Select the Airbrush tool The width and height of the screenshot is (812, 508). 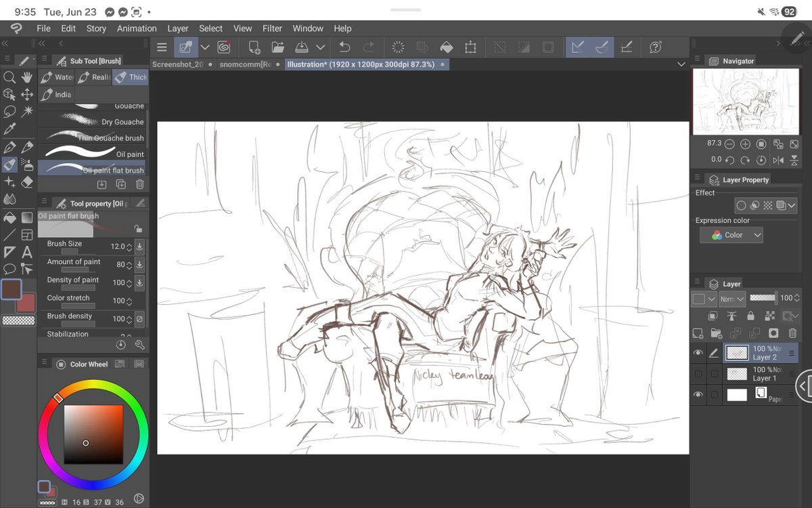pyautogui.click(x=27, y=165)
